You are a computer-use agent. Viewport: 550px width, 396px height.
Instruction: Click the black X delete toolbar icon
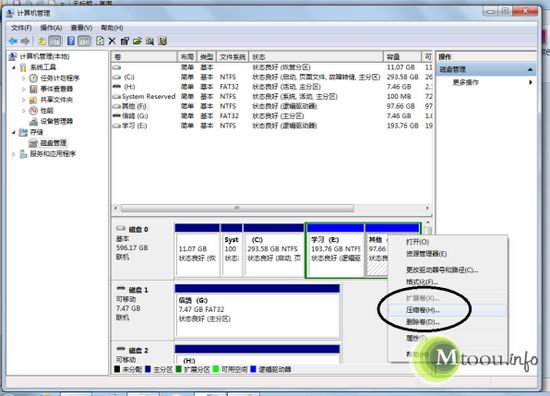(112, 41)
